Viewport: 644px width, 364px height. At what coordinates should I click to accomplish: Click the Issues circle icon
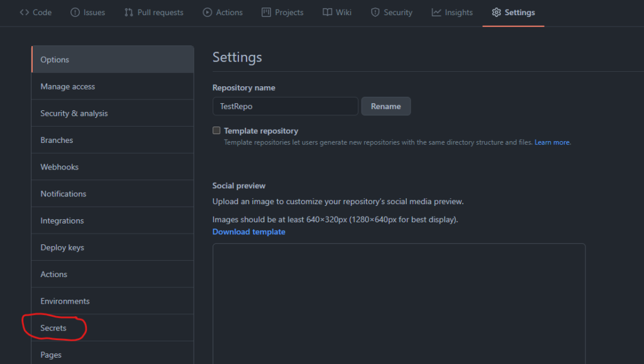(75, 13)
